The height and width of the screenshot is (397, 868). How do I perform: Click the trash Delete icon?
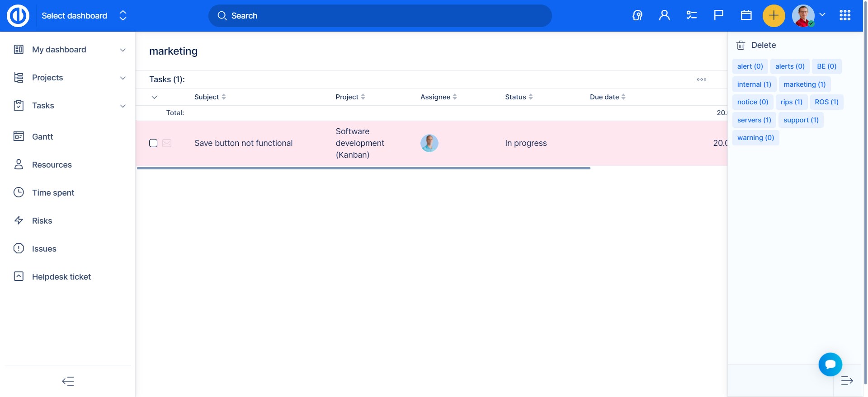coord(741,45)
